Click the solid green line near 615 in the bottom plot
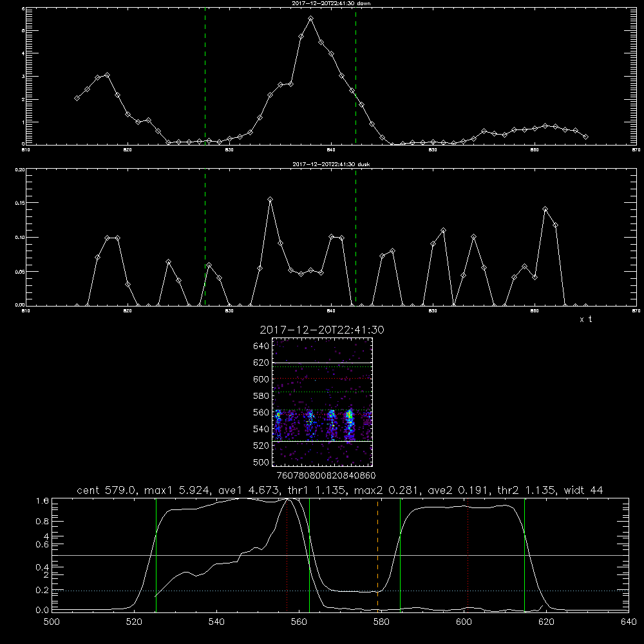 coord(524,554)
